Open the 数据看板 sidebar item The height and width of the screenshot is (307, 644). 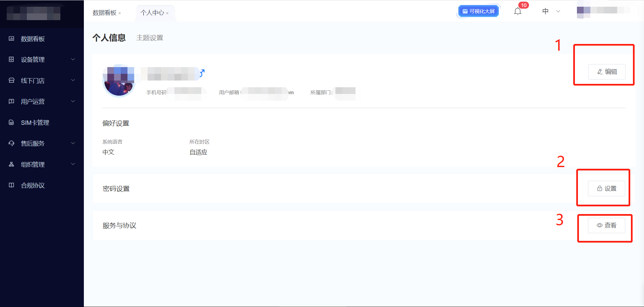pos(33,39)
